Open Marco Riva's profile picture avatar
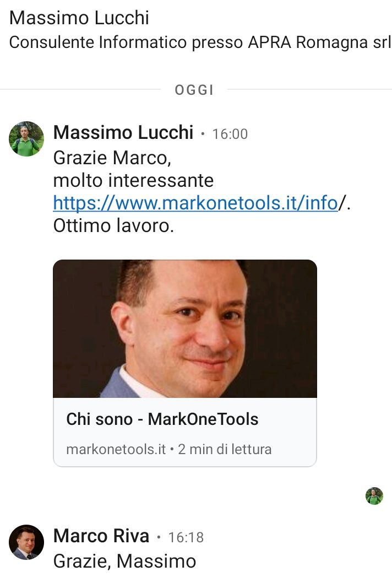Viewport: 392px width, 577px height. pyautogui.click(x=26, y=542)
